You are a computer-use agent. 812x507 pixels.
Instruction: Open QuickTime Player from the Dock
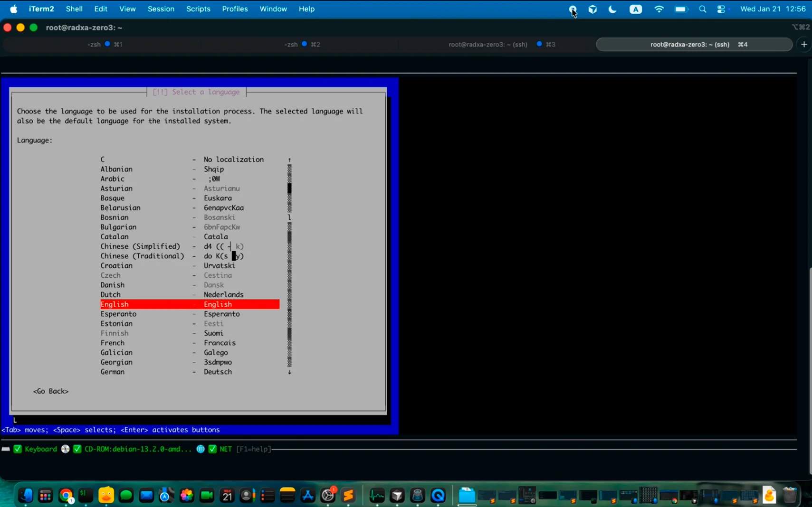(x=438, y=495)
